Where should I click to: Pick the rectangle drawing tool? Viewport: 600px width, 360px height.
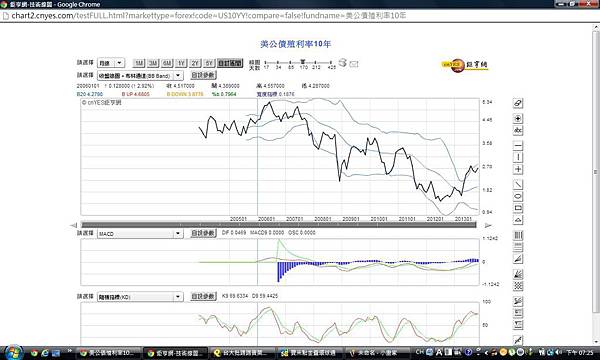[518, 209]
